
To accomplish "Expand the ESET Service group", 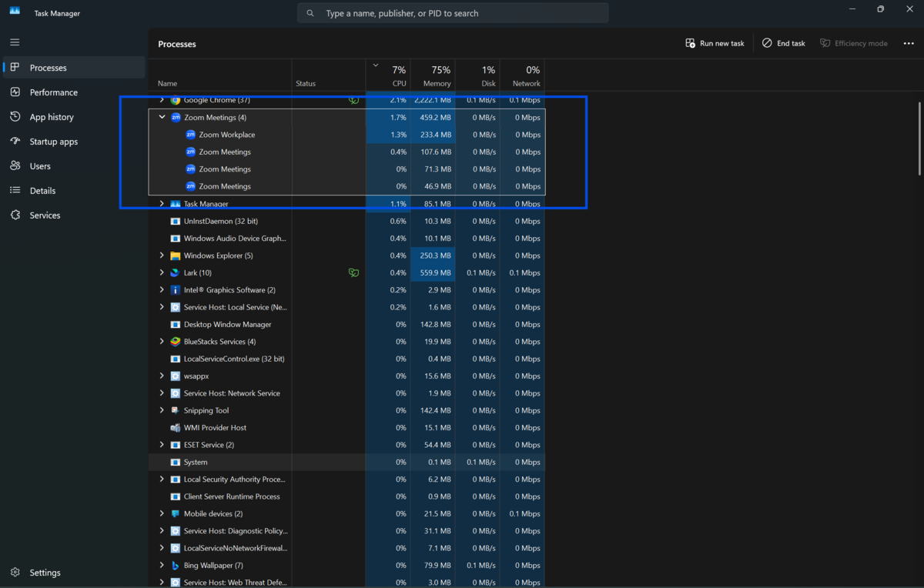I will pos(162,445).
